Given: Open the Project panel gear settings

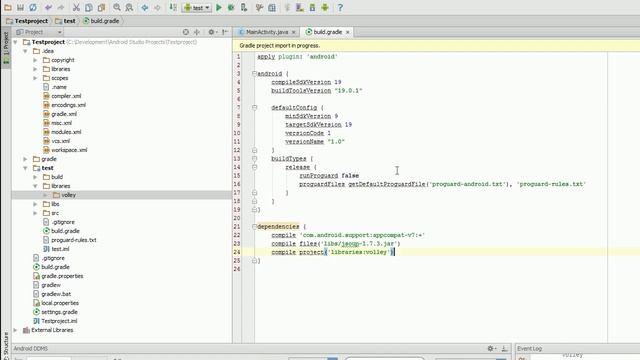Looking at the screenshot, I should point(211,32).
